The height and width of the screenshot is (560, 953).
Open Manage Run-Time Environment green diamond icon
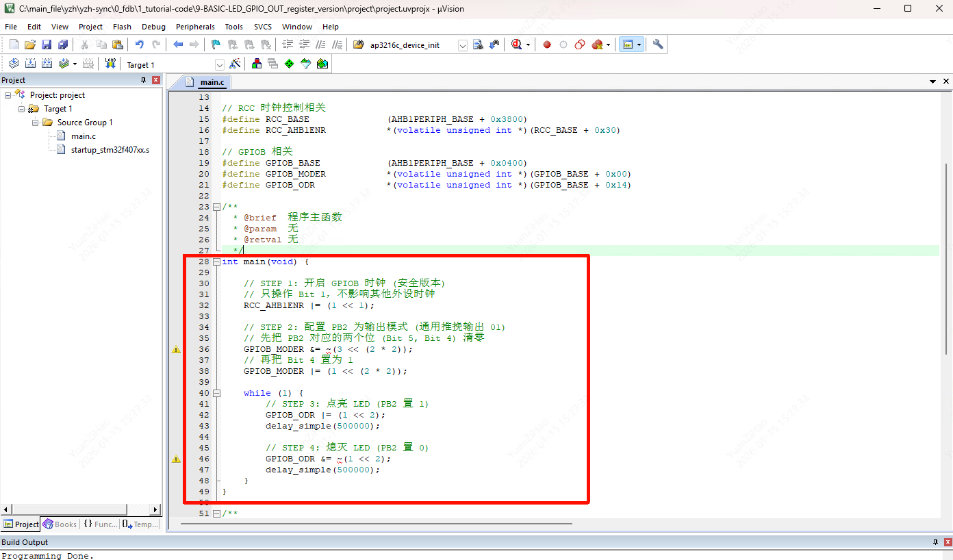pos(289,64)
